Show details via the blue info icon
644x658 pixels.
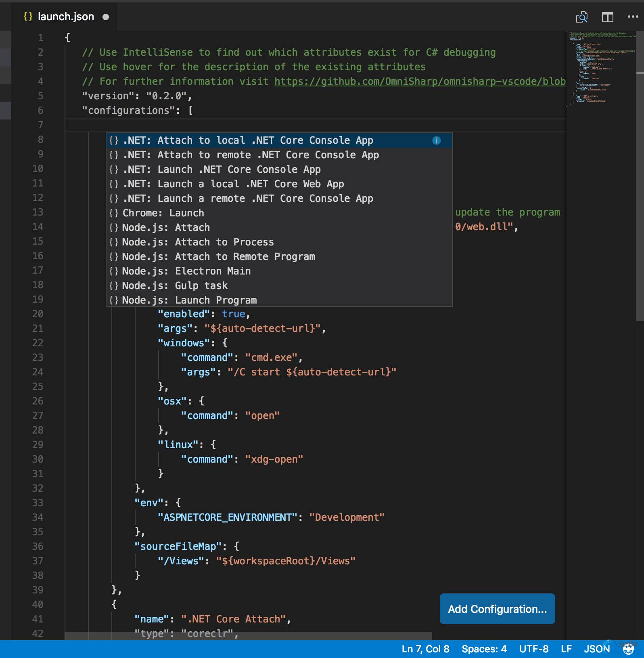(x=436, y=140)
